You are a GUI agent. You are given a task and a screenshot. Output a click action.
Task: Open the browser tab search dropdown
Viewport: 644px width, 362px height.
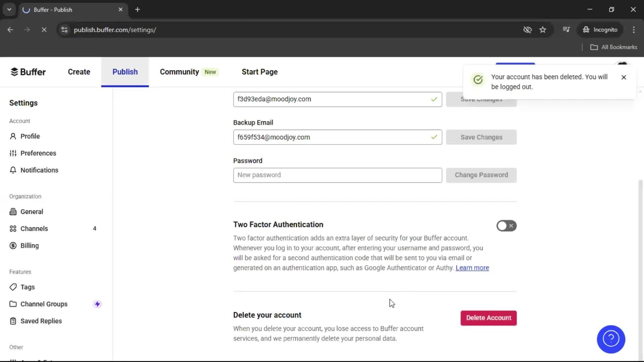pos(9,9)
